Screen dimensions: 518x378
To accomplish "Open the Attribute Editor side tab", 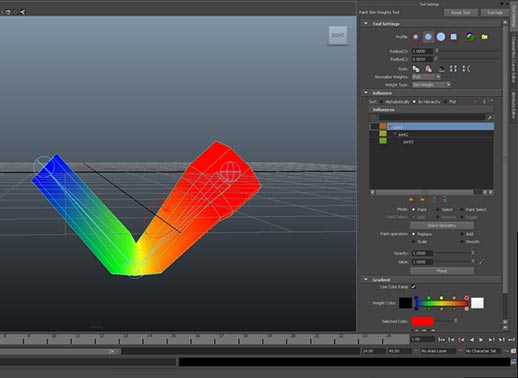I will pos(514,105).
